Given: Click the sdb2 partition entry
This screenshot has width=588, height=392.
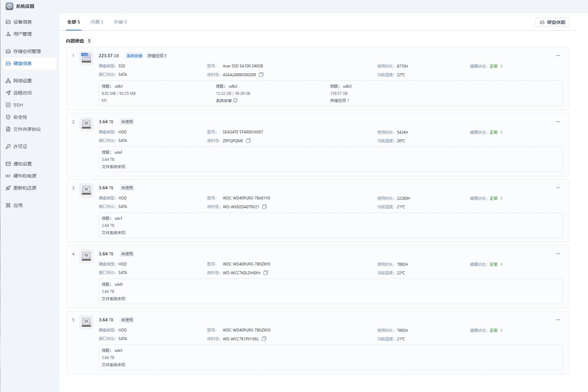Looking at the screenshot, I should pos(233,93).
